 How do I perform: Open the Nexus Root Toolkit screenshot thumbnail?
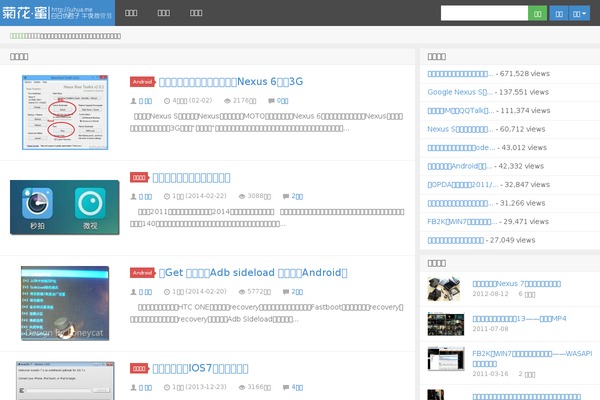click(x=65, y=112)
